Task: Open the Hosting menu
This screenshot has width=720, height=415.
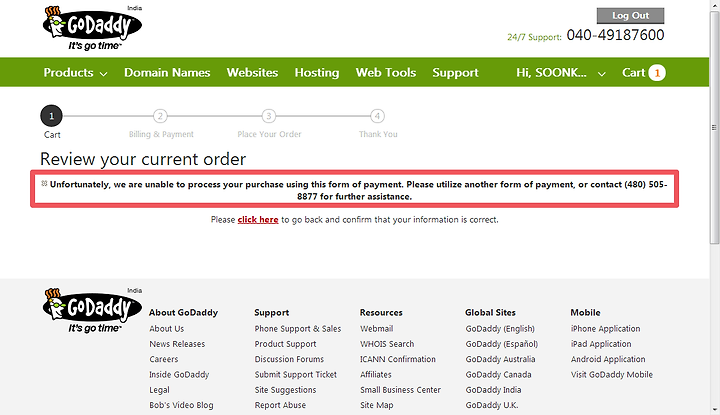Action: click(317, 73)
